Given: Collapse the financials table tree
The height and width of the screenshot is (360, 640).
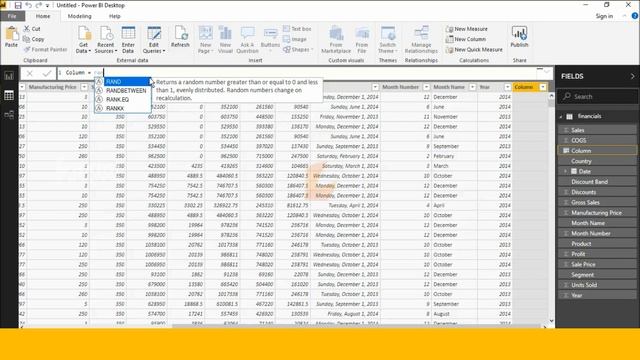Looking at the screenshot, I should pos(561,116).
